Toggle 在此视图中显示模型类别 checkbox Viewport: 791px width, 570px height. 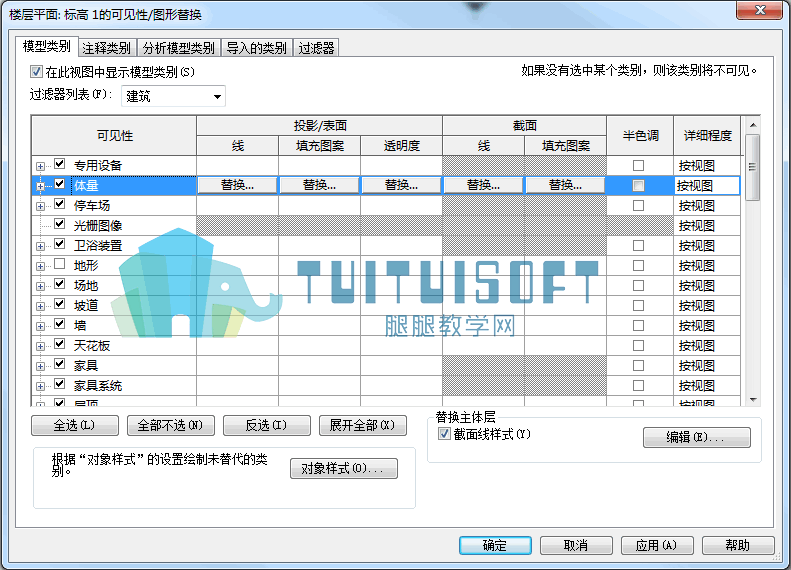[x=36, y=72]
